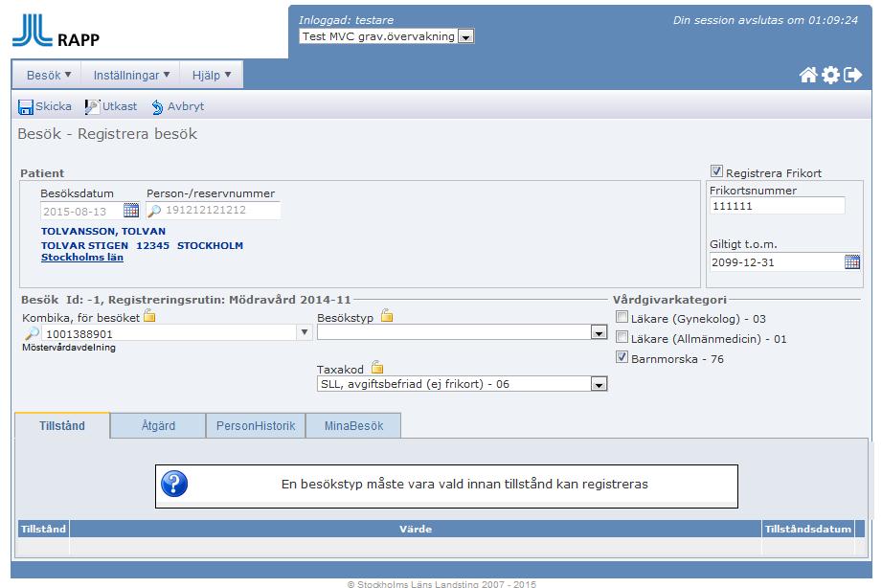Click the Inloggad: testare text
882x588 pixels.
[x=346, y=20]
